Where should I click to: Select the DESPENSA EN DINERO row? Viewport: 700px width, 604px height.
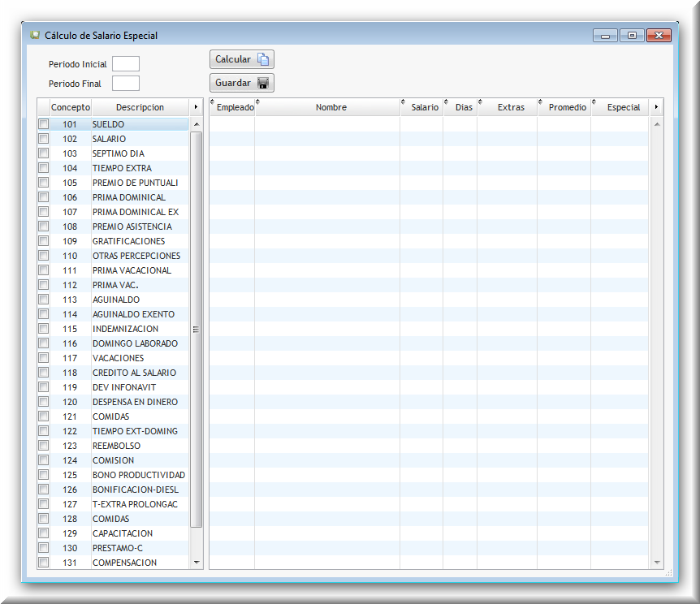[x=114, y=402]
